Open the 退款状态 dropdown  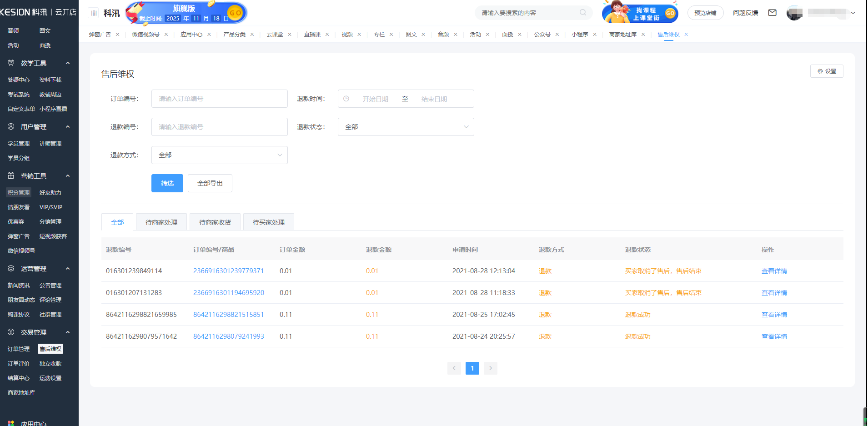[x=406, y=126]
